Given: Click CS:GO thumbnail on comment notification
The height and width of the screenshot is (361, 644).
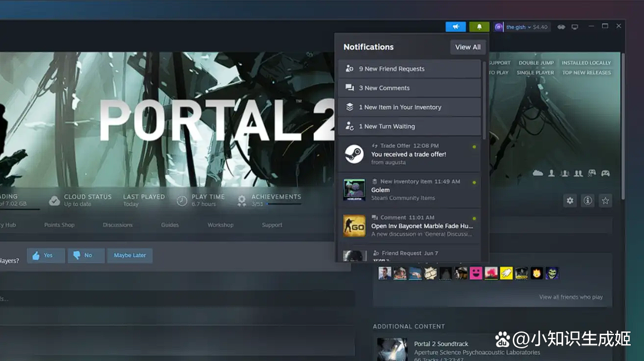Looking at the screenshot, I should point(354,226).
